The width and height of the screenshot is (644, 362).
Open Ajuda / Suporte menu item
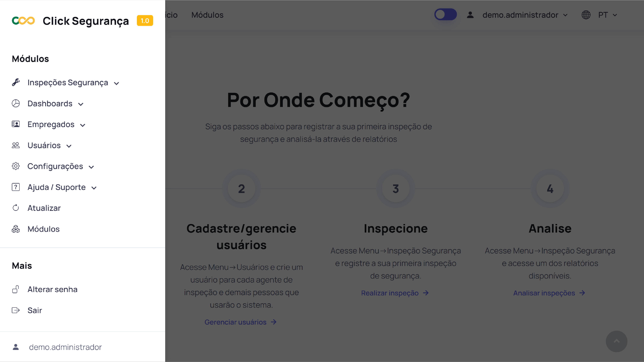tap(57, 187)
